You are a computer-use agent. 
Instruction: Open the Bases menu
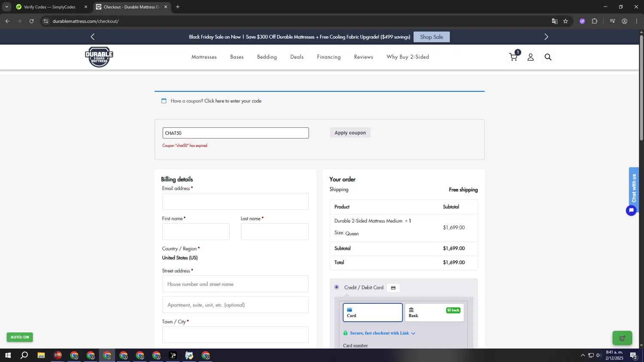pyautogui.click(x=237, y=57)
